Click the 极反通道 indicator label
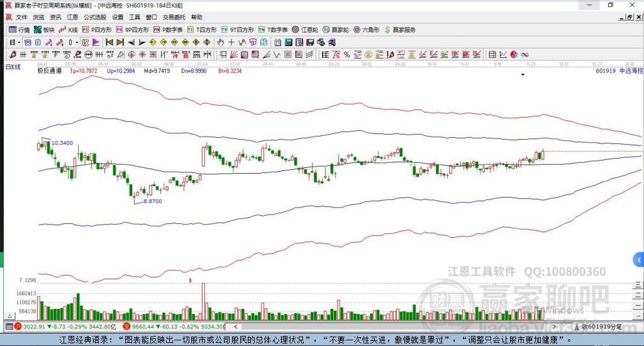644x346 pixels. 50,70
